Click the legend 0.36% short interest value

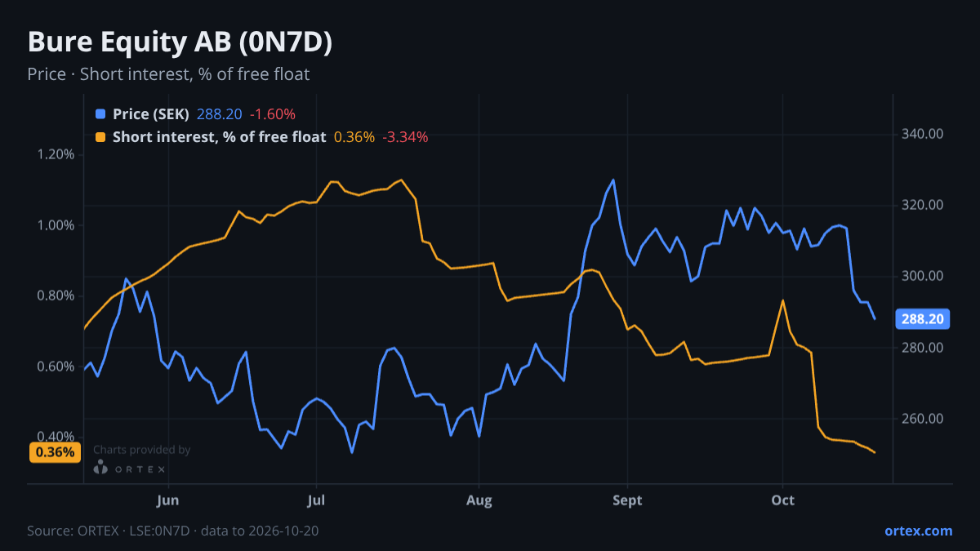354,137
